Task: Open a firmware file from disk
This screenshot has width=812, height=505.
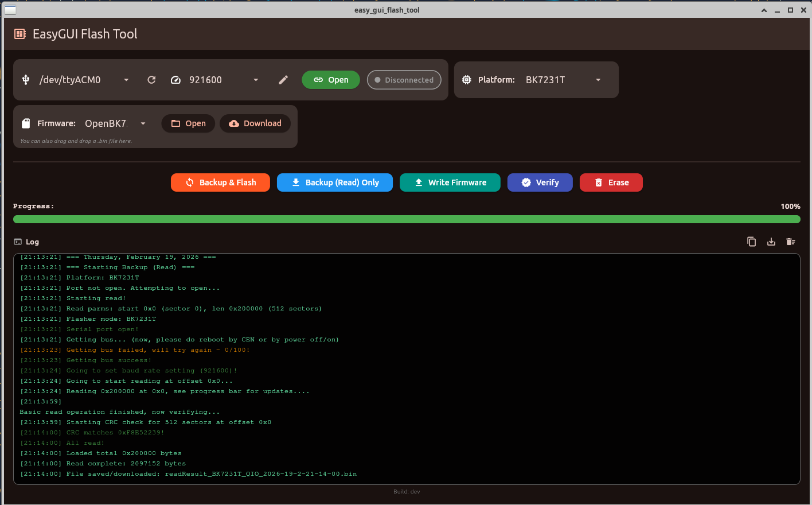Action: (188, 123)
